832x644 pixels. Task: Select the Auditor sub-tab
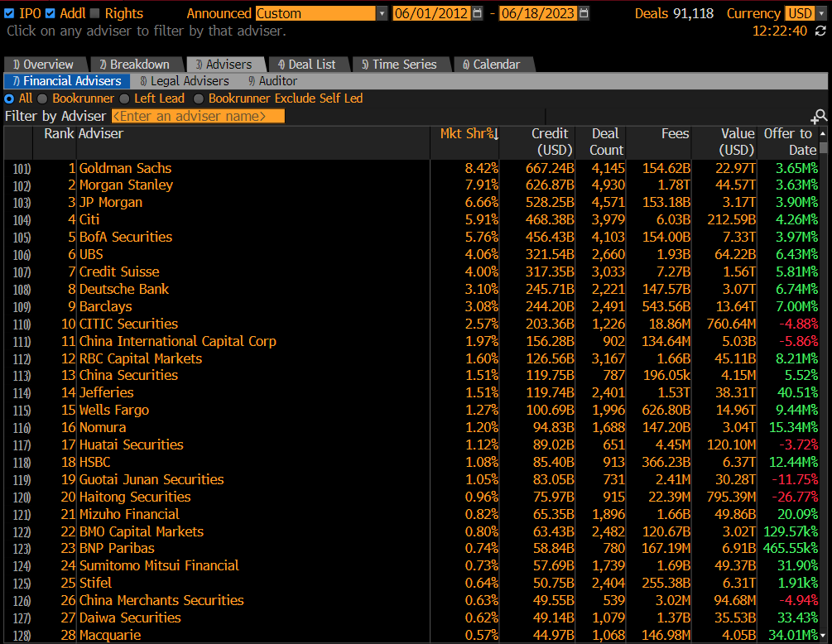click(x=273, y=81)
